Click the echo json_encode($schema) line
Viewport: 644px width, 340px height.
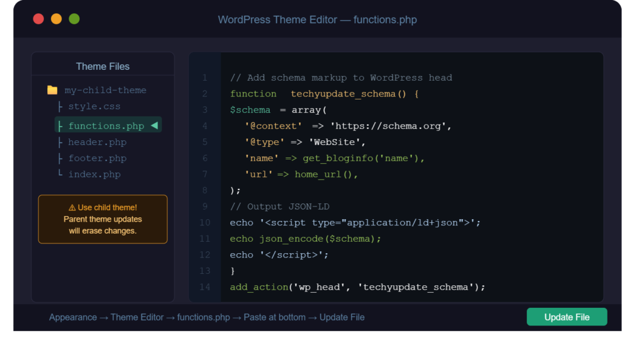pos(306,239)
